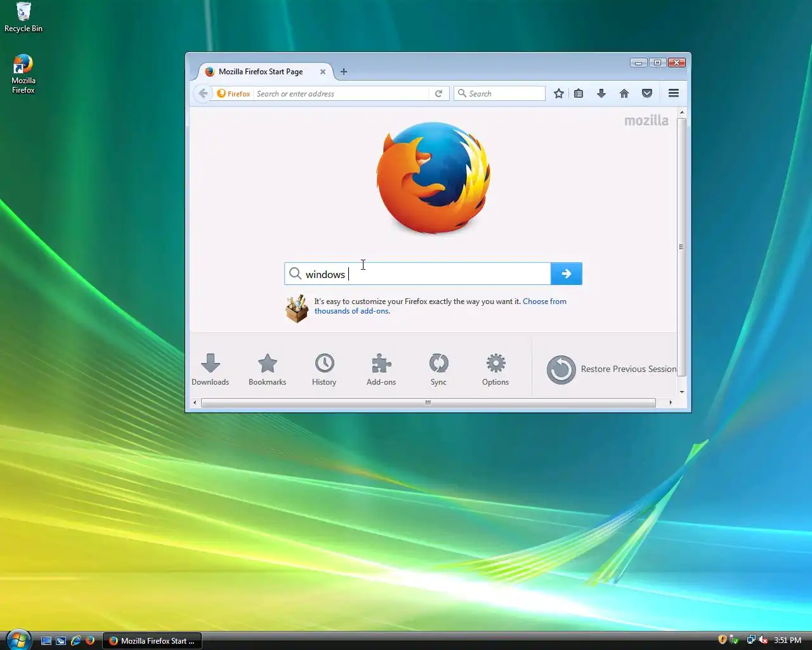Open the downloads arrow in the toolbar
Viewport: 812px width, 650px height.
click(601, 93)
